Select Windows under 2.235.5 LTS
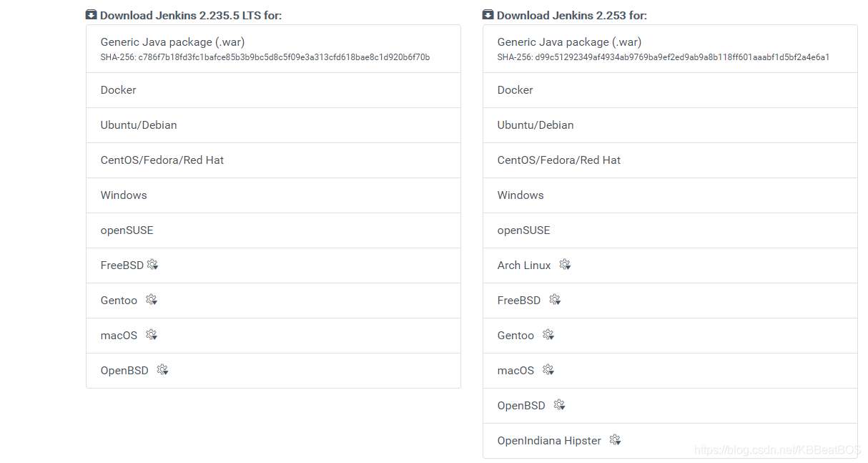 273,195
